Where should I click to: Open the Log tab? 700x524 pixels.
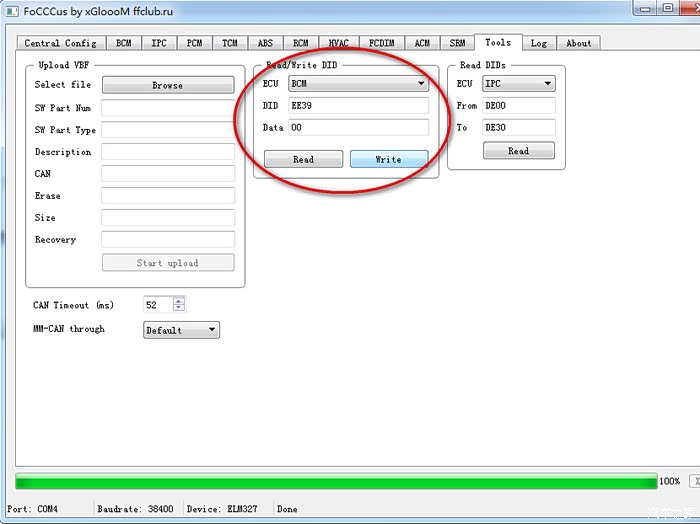click(538, 43)
